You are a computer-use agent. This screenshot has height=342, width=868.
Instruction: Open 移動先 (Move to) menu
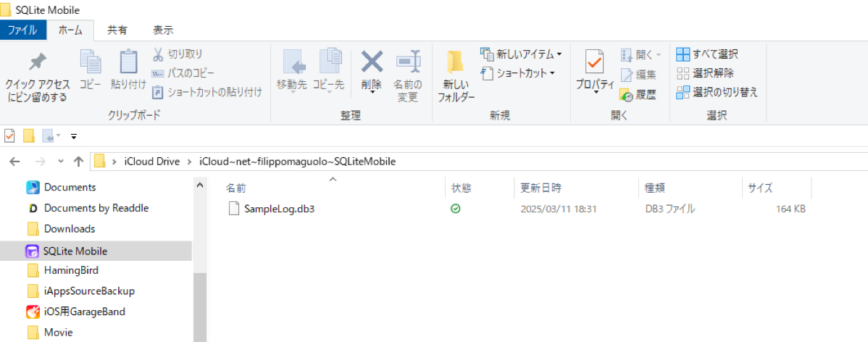(x=292, y=72)
